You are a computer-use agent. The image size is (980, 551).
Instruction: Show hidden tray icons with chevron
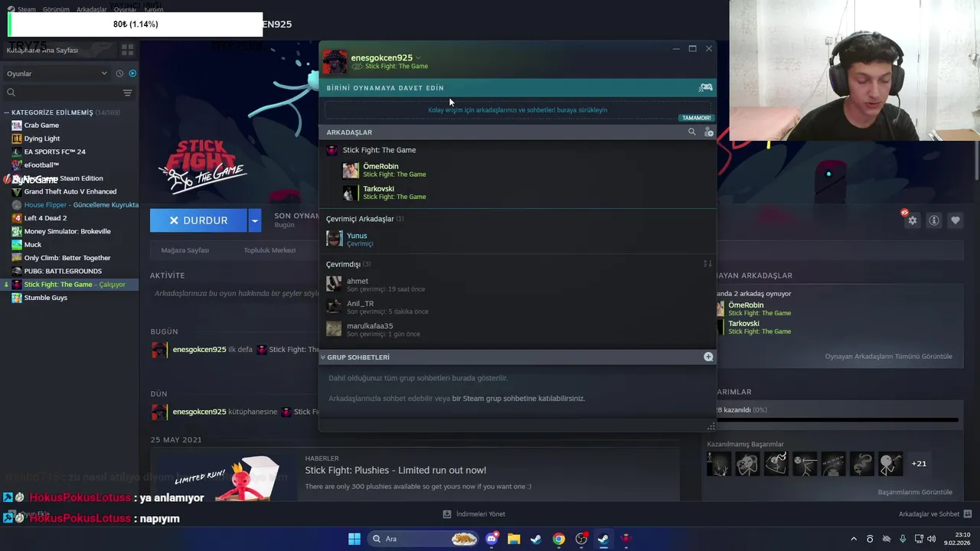click(x=854, y=539)
